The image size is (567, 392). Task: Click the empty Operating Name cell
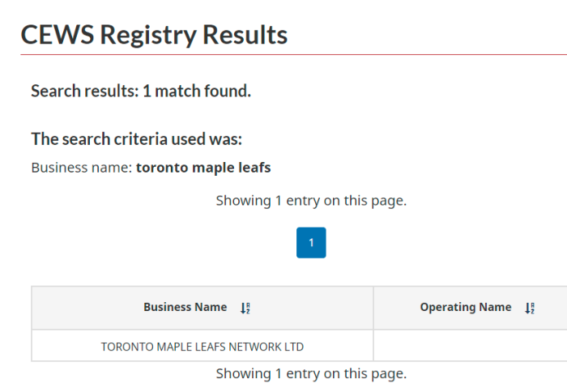pos(470,345)
